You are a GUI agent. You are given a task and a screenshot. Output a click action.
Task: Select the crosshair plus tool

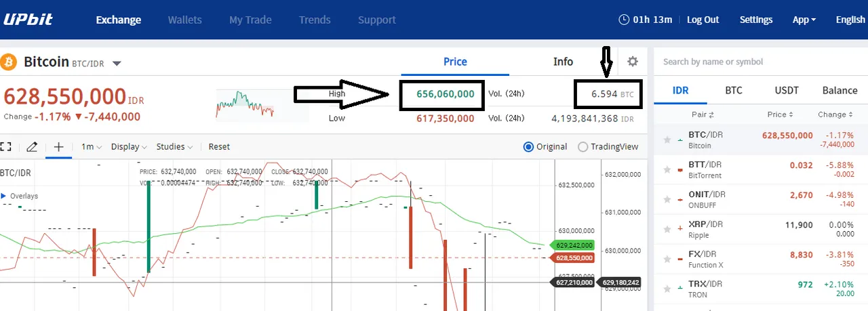59,146
